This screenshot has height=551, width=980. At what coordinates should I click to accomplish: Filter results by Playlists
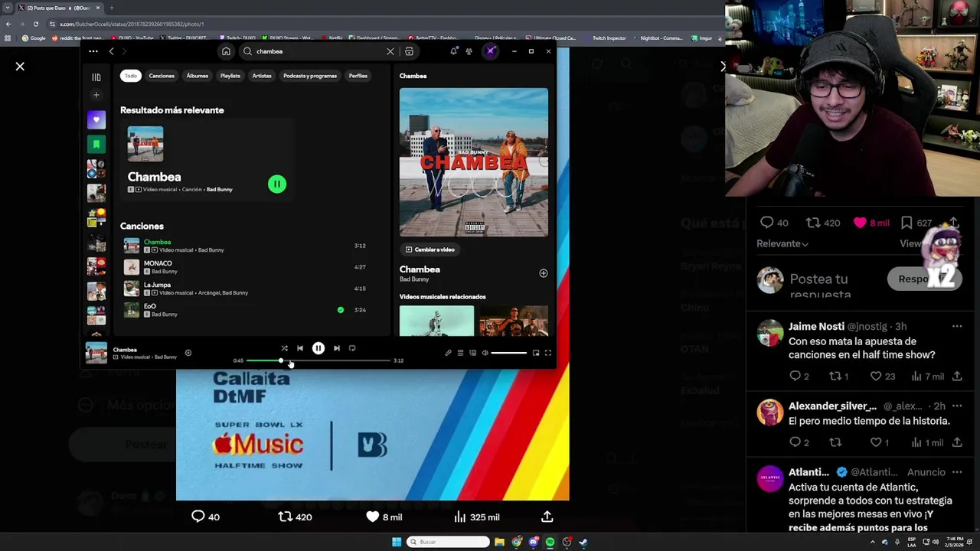click(230, 76)
